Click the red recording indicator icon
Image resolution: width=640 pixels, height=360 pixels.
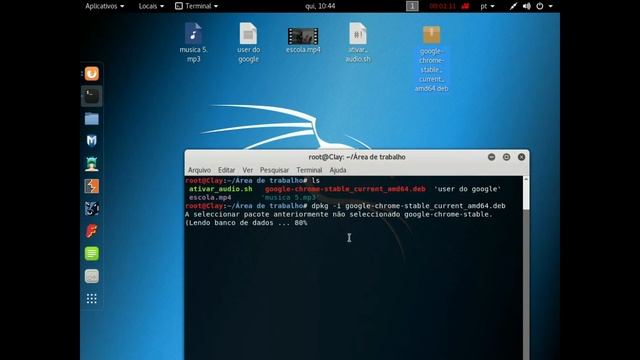pyautogui.click(x=465, y=6)
